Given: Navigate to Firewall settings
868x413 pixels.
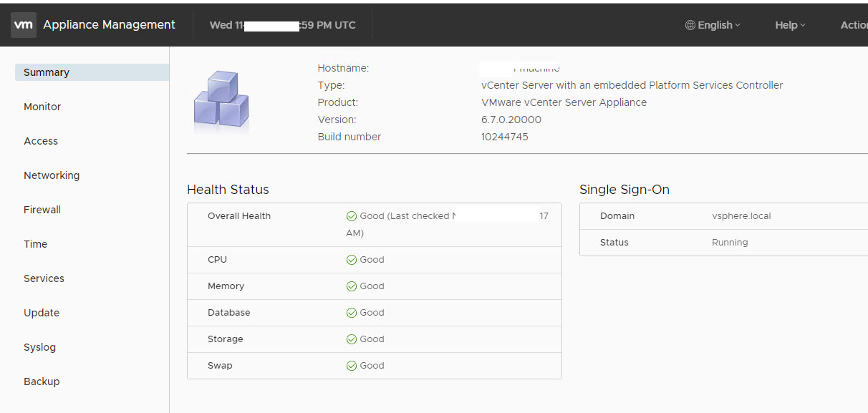Looking at the screenshot, I should (x=42, y=210).
